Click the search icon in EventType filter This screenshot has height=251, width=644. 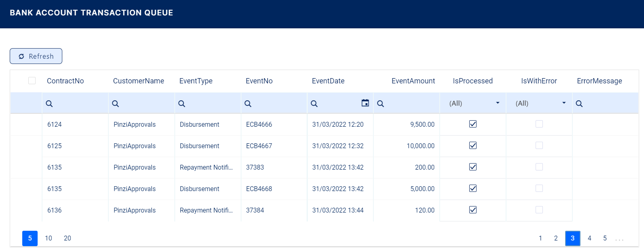(182, 104)
